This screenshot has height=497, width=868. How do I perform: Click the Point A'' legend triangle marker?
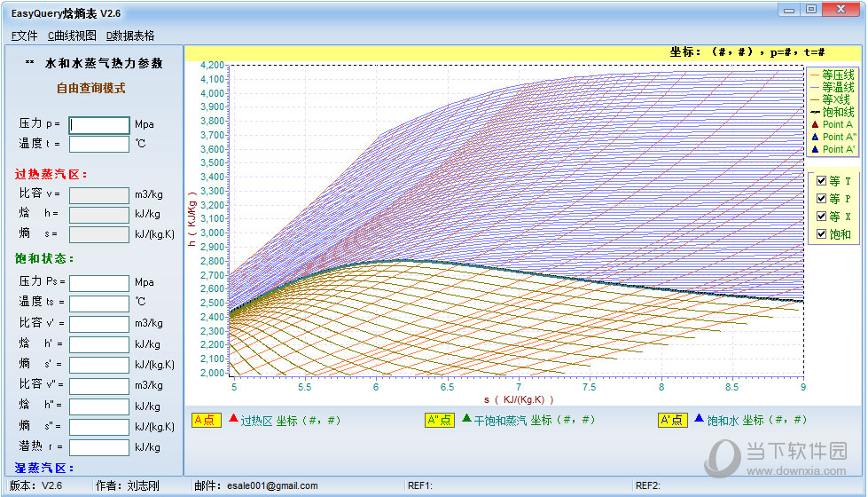coord(815,138)
